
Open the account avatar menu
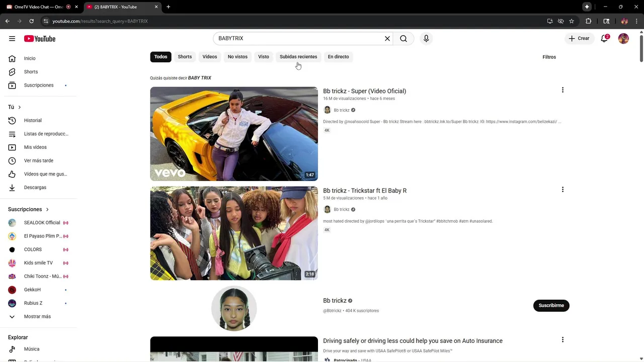tap(623, 39)
